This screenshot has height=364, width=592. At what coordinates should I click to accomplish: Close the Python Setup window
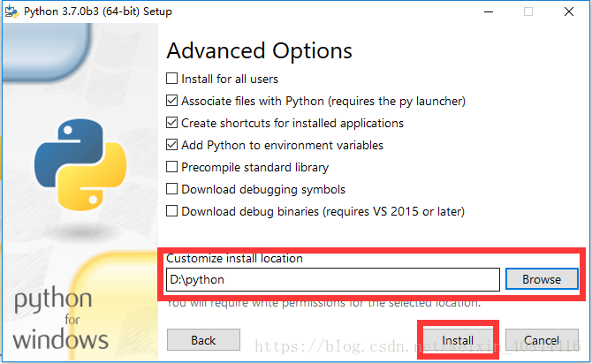click(570, 11)
